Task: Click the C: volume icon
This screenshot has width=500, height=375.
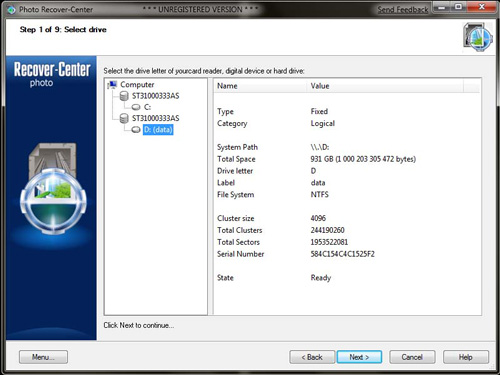Action: tap(136, 107)
